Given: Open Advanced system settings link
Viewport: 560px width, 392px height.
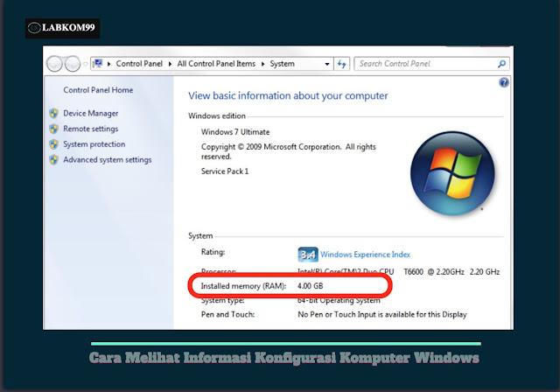Looking at the screenshot, I should (x=108, y=159).
